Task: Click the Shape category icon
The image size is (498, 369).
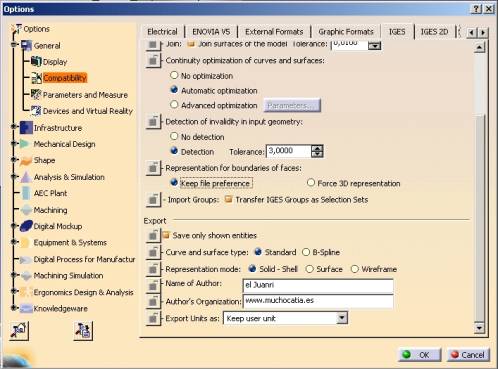Action: click(x=26, y=161)
